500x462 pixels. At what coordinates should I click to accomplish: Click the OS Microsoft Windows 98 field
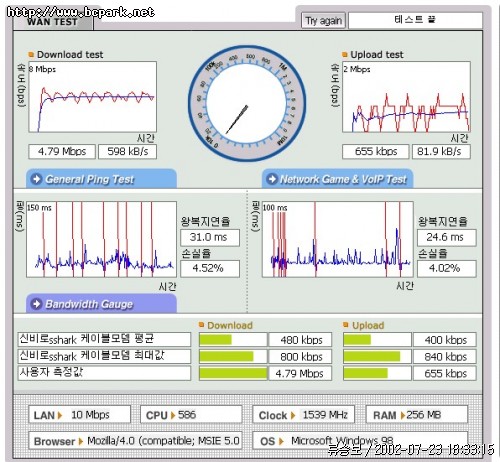point(360,441)
